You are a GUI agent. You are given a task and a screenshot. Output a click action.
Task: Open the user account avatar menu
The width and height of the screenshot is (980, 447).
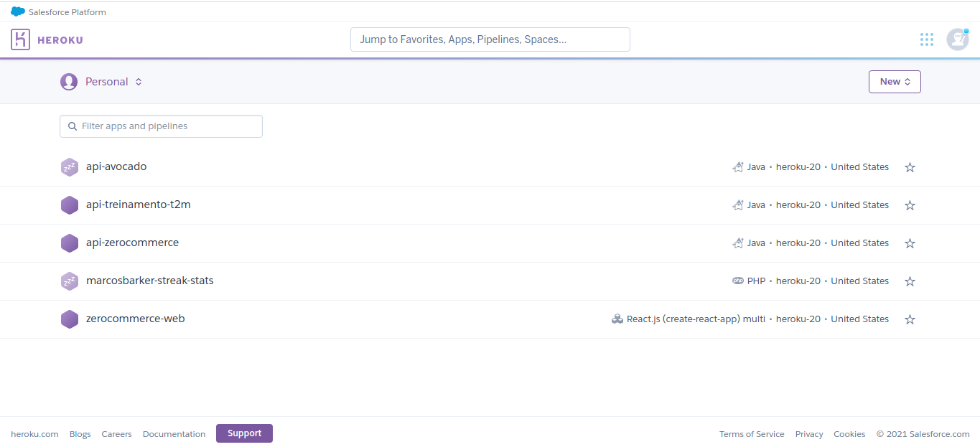pos(957,39)
